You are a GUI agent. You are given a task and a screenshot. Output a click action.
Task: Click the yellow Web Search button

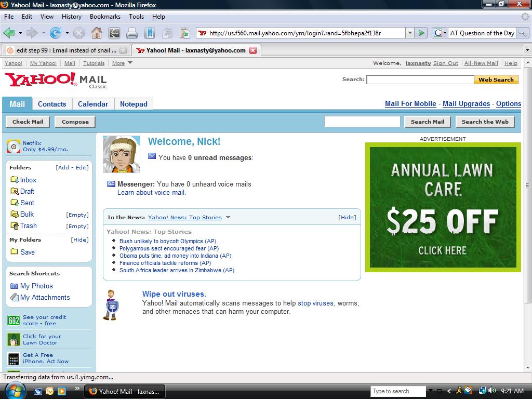point(496,79)
